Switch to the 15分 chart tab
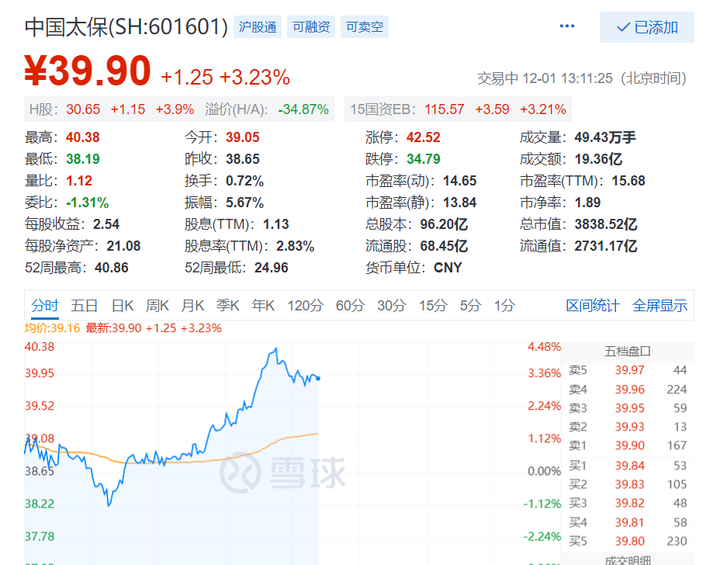 433,305
